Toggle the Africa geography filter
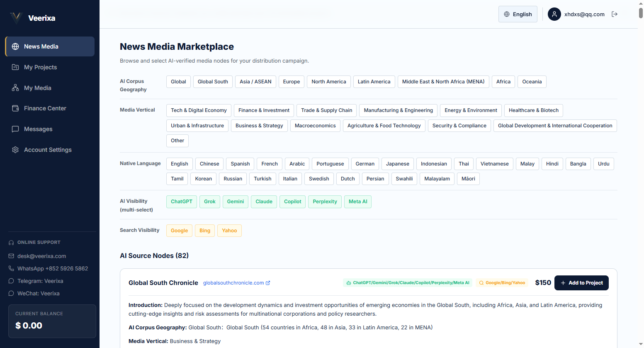Image resolution: width=644 pixels, height=348 pixels. (503, 82)
